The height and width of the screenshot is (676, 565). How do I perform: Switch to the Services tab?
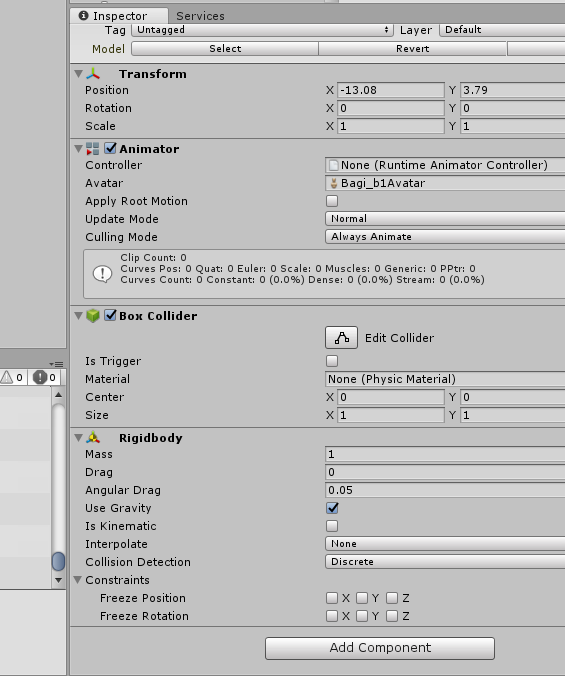(200, 16)
